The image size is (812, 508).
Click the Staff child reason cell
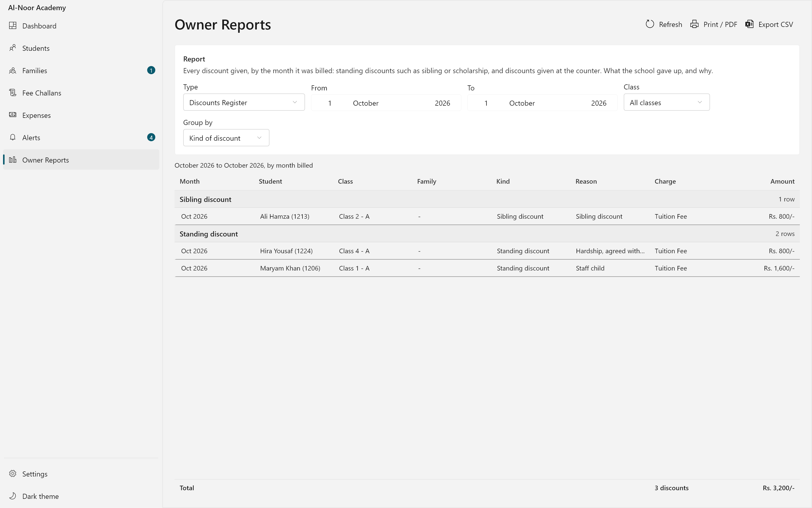click(590, 268)
